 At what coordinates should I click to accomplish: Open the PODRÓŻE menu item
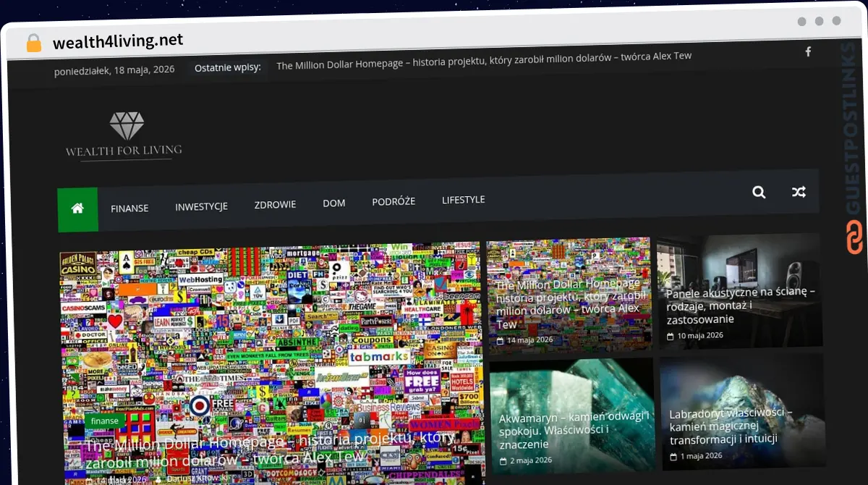tap(393, 201)
